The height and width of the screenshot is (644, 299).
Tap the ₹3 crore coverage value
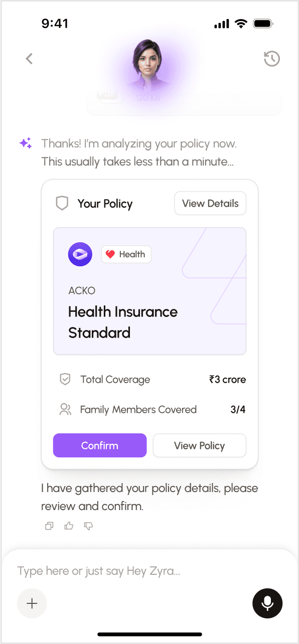(227, 379)
